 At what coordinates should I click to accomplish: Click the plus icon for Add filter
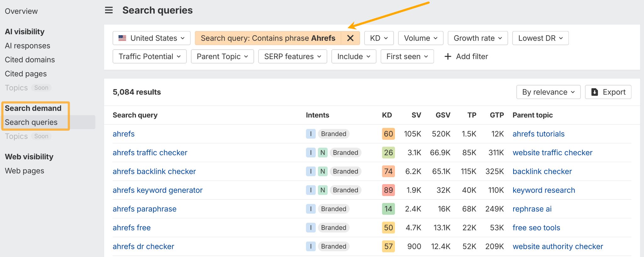[x=448, y=57]
